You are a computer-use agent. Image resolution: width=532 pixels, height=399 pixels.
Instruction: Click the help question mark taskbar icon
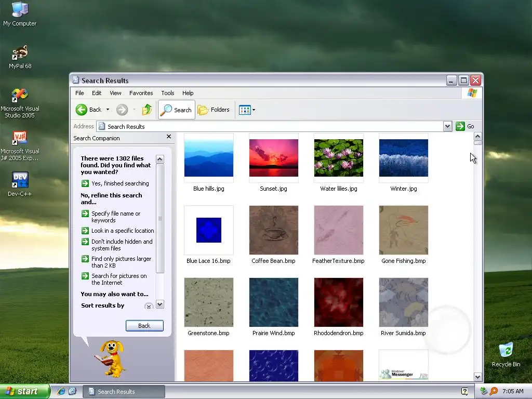464,391
